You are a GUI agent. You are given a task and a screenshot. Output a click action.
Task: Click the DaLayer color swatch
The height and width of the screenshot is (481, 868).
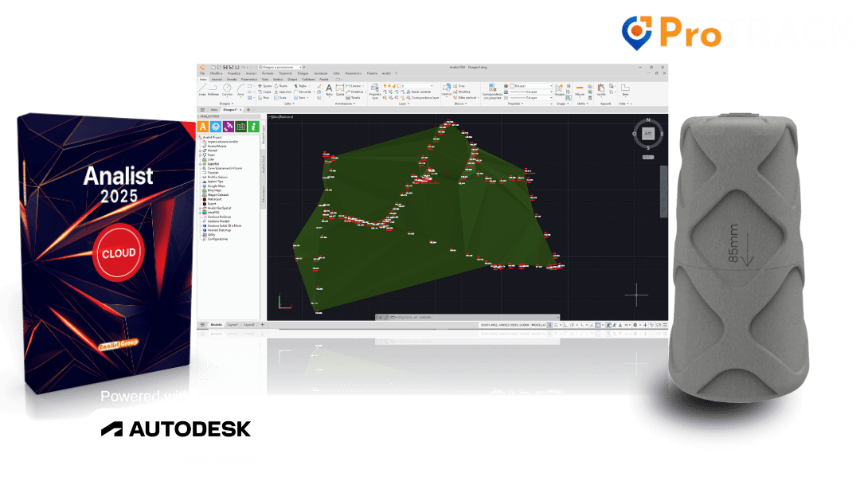512,84
